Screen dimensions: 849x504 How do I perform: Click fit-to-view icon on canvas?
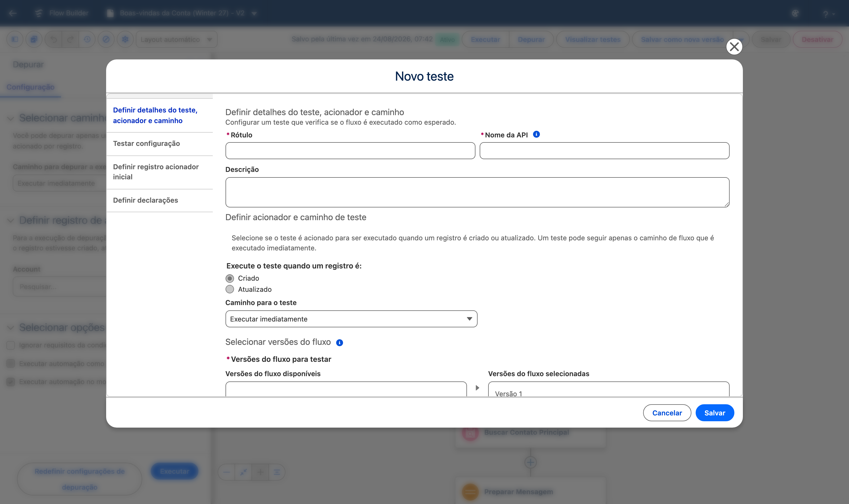[x=244, y=472]
